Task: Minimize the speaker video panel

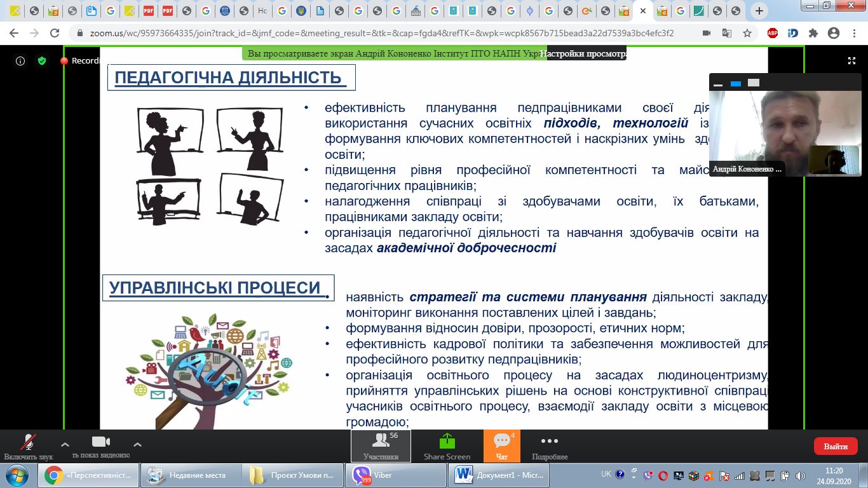Action: click(x=718, y=83)
